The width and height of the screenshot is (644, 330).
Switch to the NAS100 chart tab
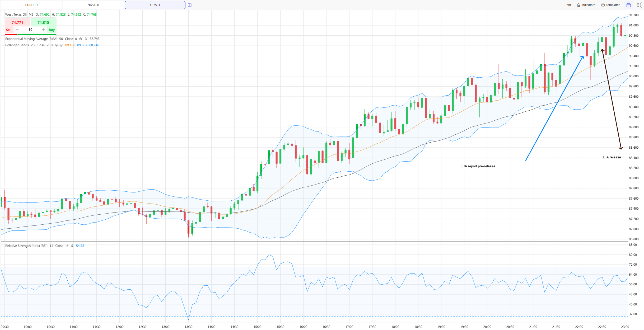(93, 5)
